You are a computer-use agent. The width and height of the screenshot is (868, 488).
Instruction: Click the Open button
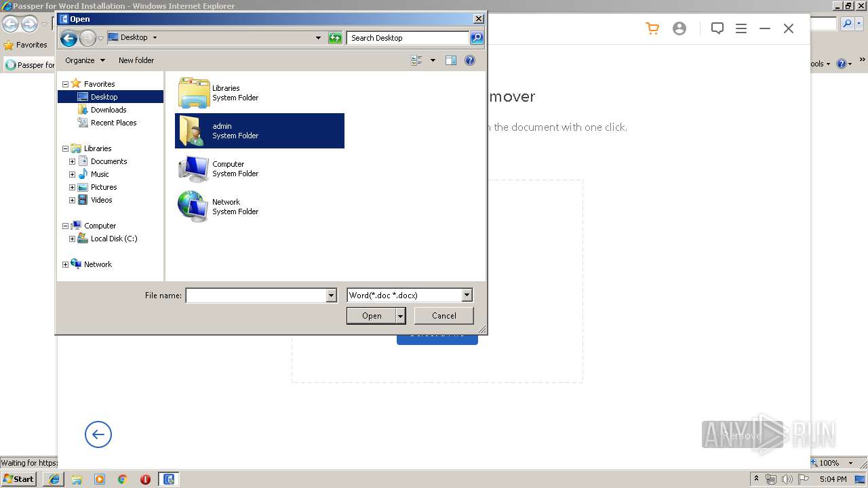372,316
